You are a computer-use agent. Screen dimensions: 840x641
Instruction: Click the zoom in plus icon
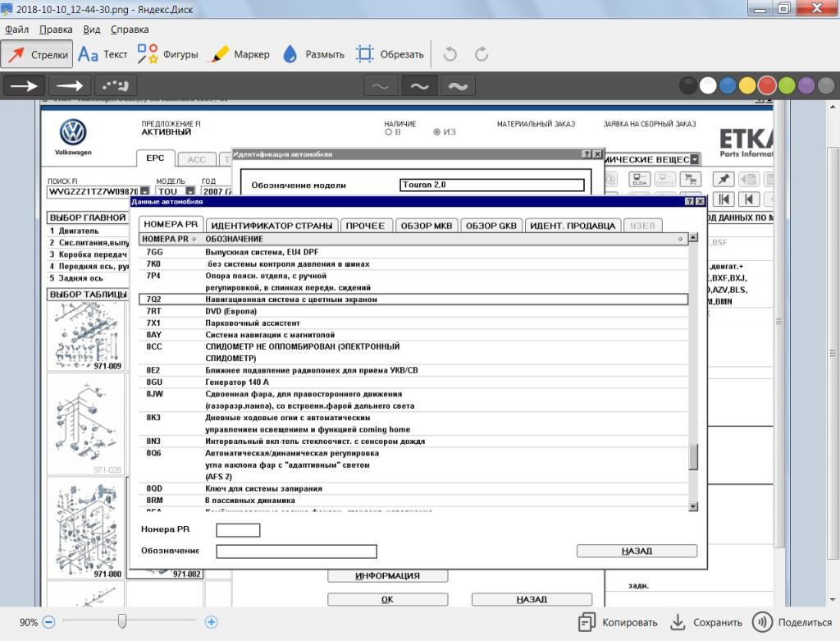pos(211,622)
